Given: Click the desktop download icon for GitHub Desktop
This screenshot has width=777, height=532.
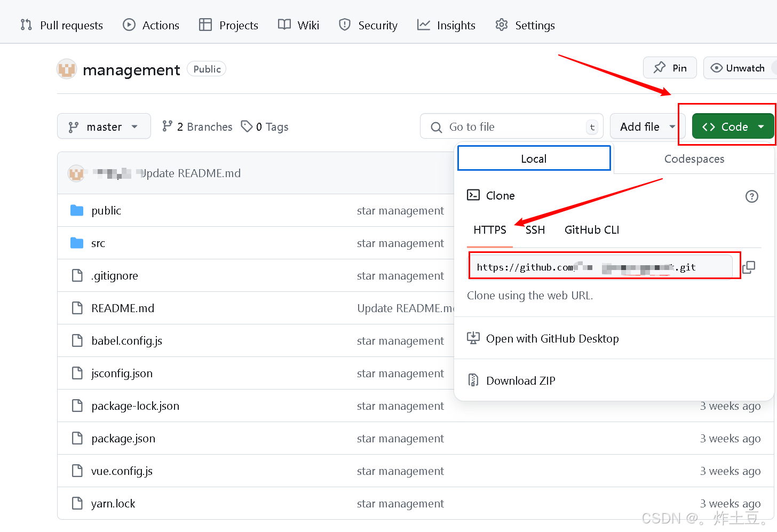Looking at the screenshot, I should pos(473,338).
